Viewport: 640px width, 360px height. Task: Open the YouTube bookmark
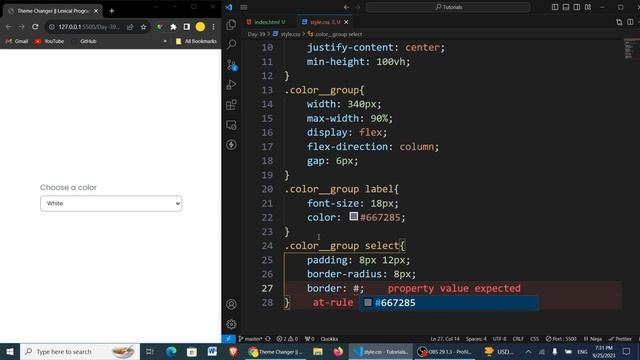point(49,41)
